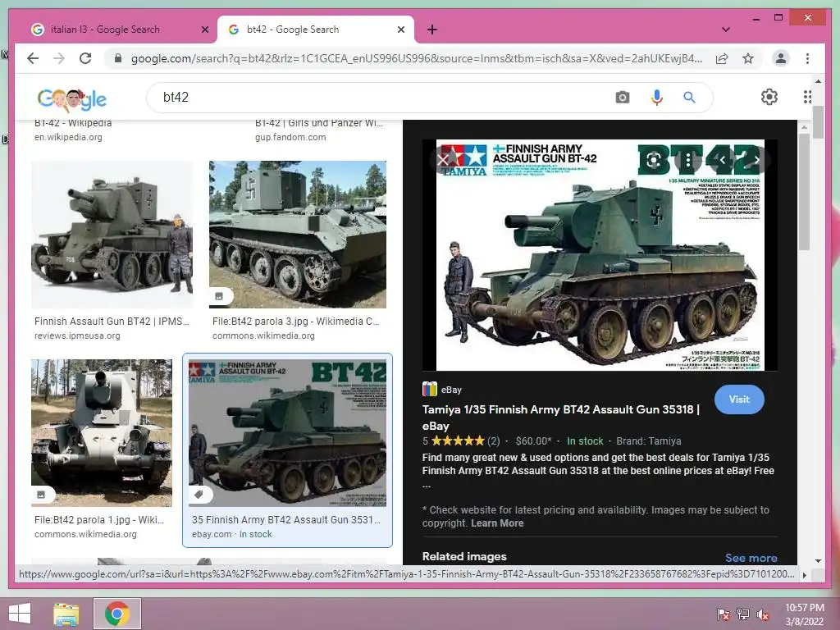Open the Tamiya 1/35 Finnish Army BT42 title link
Viewport: 840px width, 630px height.
(561, 418)
